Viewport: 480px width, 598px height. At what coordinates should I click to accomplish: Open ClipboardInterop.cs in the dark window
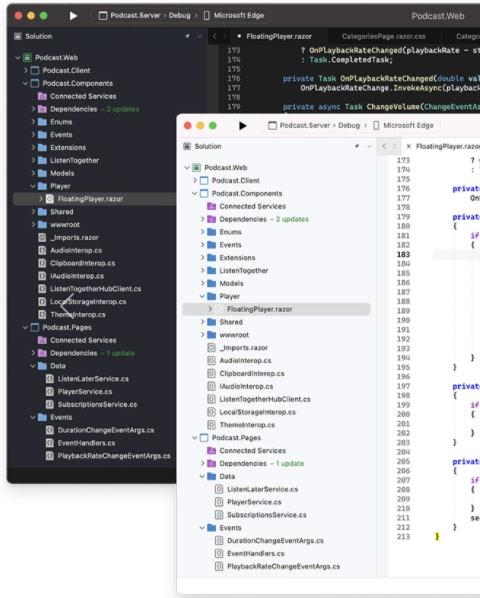point(82,263)
